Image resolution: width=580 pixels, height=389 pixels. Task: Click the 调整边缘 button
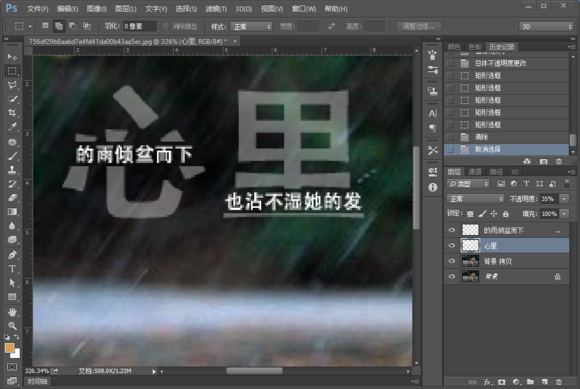tap(418, 26)
